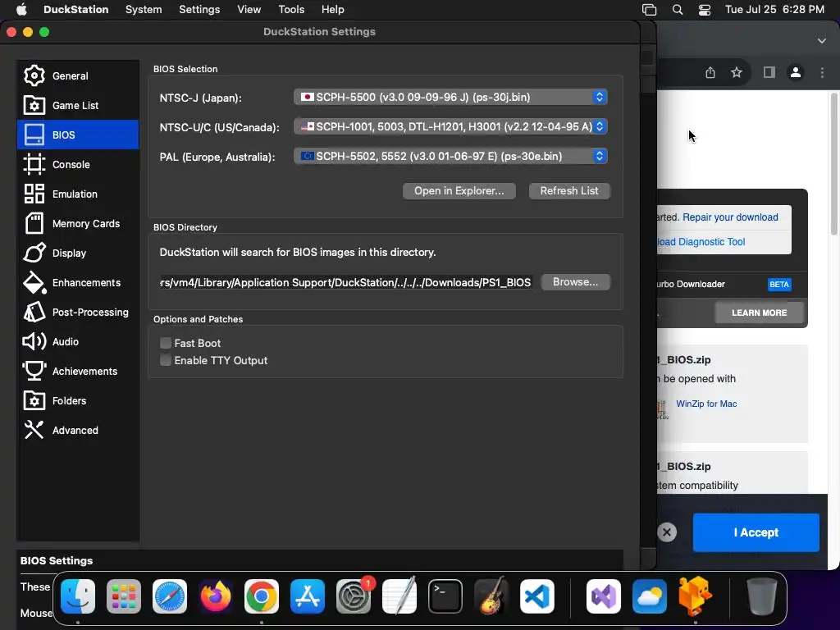Open the Trash from the Dock
The image size is (840, 630).
pyautogui.click(x=762, y=596)
